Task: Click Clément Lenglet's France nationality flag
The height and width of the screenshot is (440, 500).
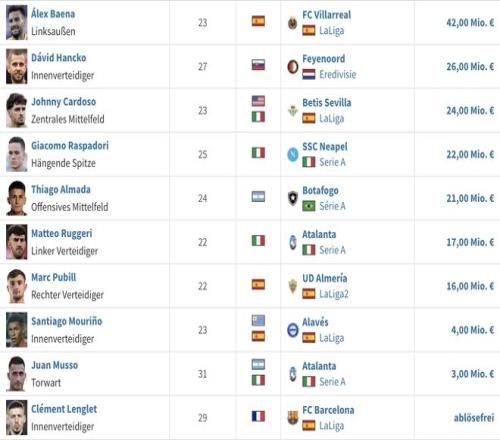Action: click(258, 416)
